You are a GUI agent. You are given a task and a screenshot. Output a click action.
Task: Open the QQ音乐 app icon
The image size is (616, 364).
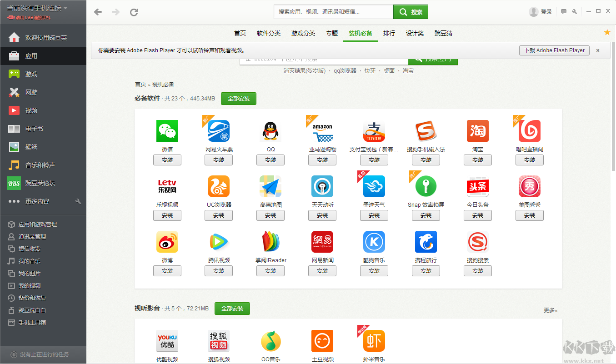coord(270,341)
